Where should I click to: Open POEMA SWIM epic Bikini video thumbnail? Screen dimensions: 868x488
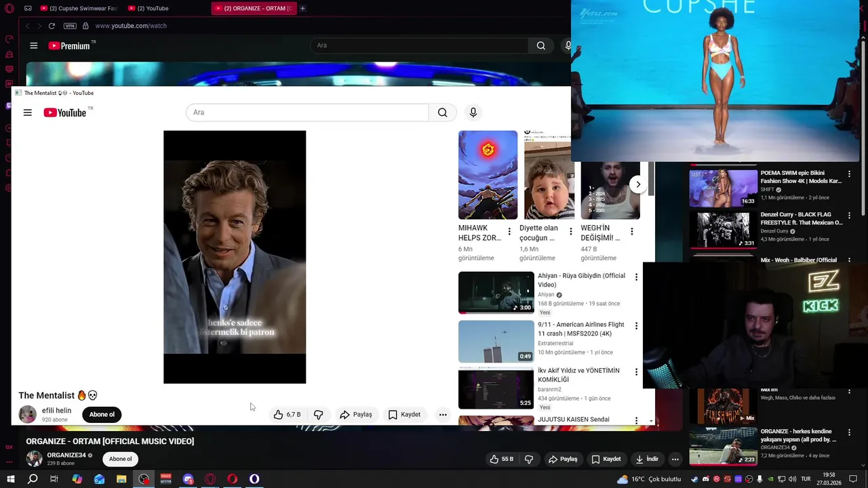pos(724,188)
